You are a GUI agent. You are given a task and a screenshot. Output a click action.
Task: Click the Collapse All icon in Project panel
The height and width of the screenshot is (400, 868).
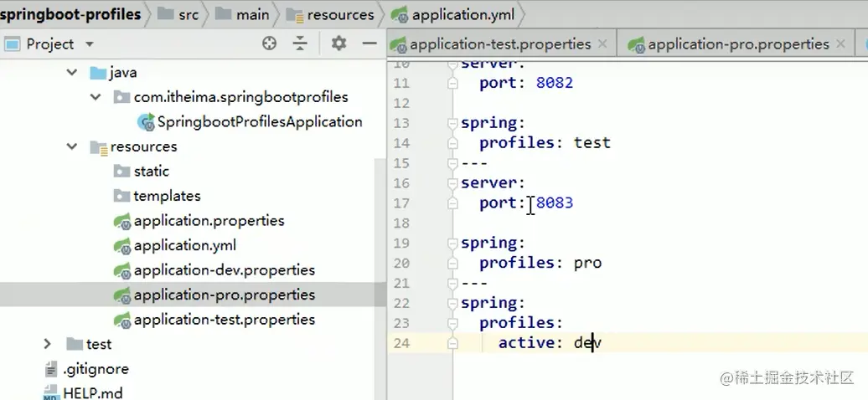coord(300,44)
